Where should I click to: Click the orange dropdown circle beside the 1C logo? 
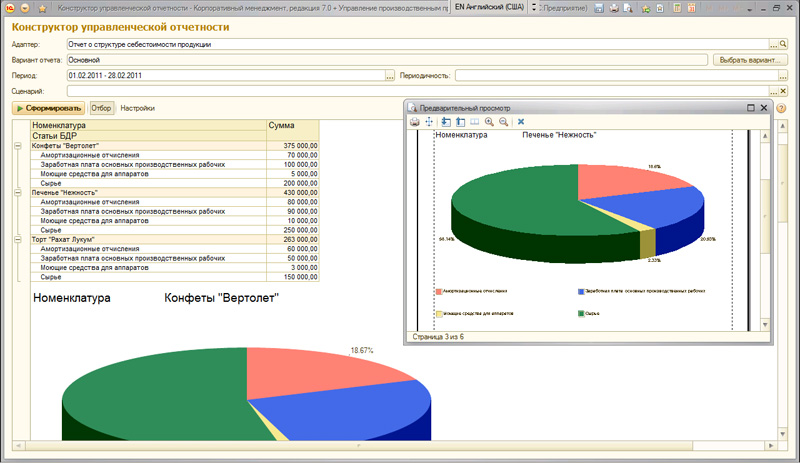24,8
